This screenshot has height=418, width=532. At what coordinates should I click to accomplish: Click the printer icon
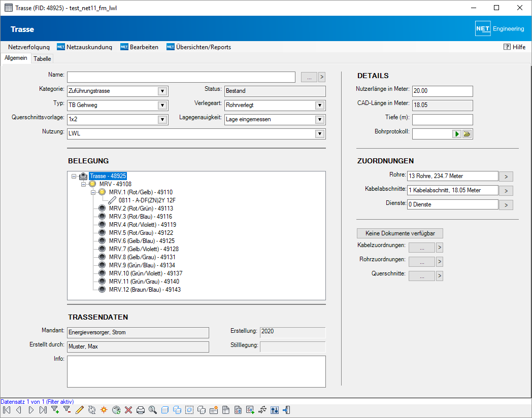pyautogui.click(x=141, y=410)
